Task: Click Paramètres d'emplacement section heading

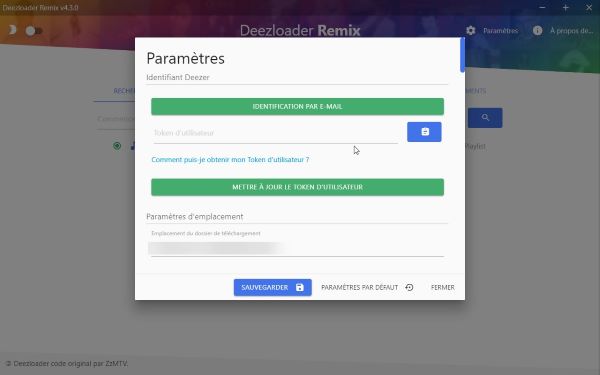Action: [194, 217]
